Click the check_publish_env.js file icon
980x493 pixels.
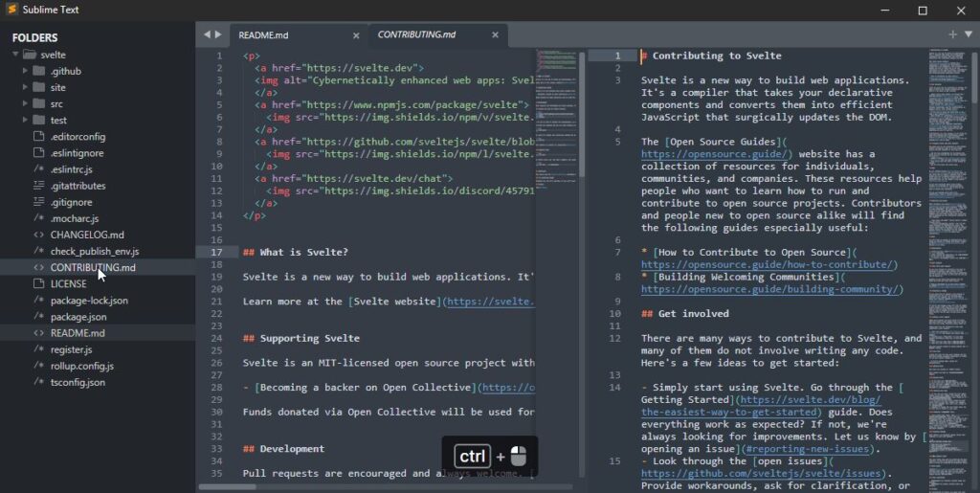pos(38,251)
